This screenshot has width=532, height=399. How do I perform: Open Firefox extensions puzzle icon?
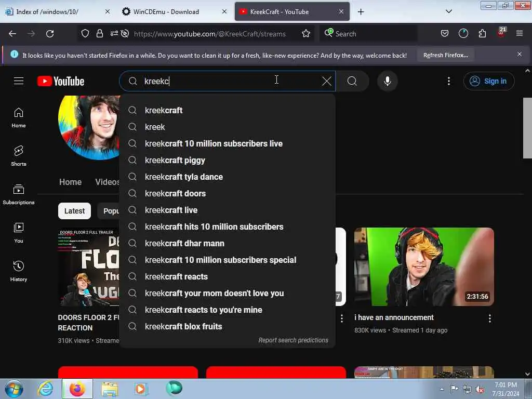click(x=482, y=34)
